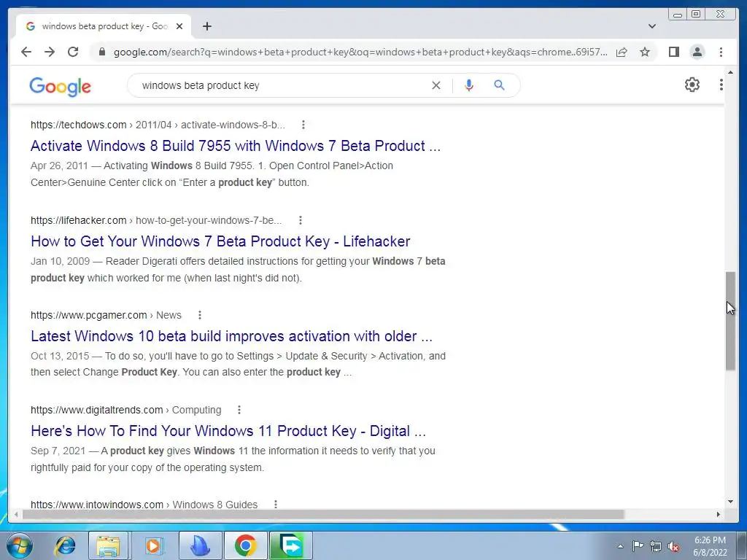Open the green arrow app in taskbar
This screenshot has height=560, width=747.
[x=291, y=545]
